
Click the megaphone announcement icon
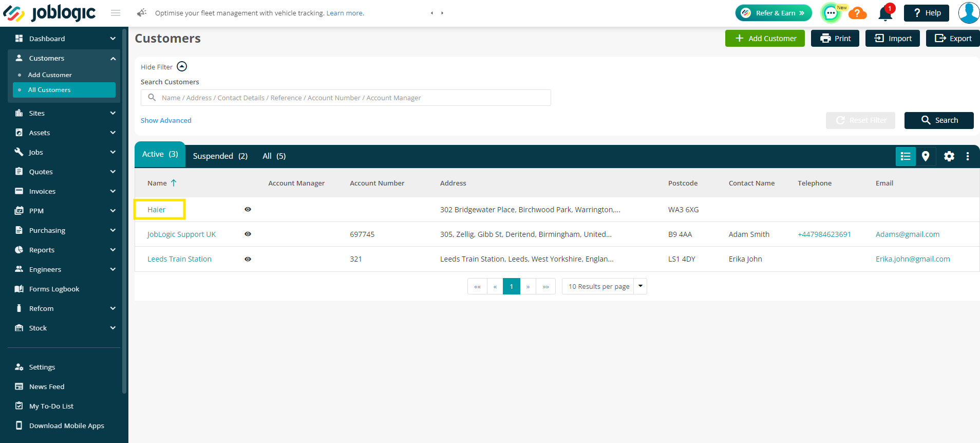(142, 13)
